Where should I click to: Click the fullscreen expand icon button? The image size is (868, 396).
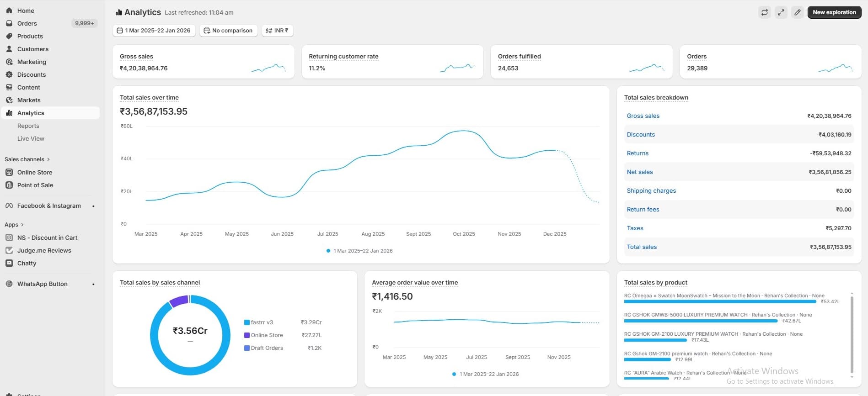[x=781, y=12]
